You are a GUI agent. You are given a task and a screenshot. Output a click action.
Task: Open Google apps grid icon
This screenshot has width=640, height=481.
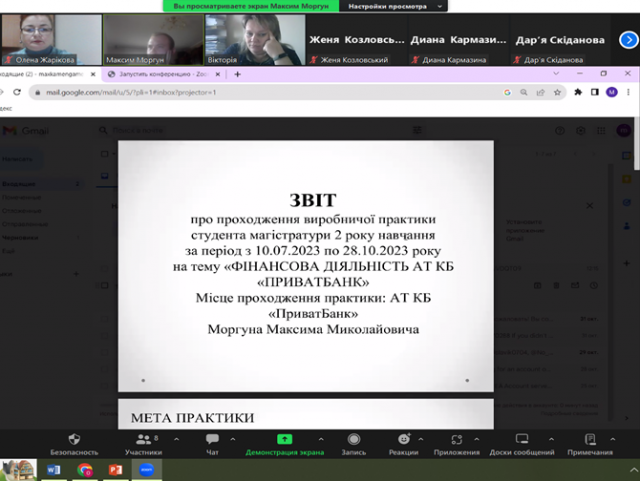click(601, 131)
